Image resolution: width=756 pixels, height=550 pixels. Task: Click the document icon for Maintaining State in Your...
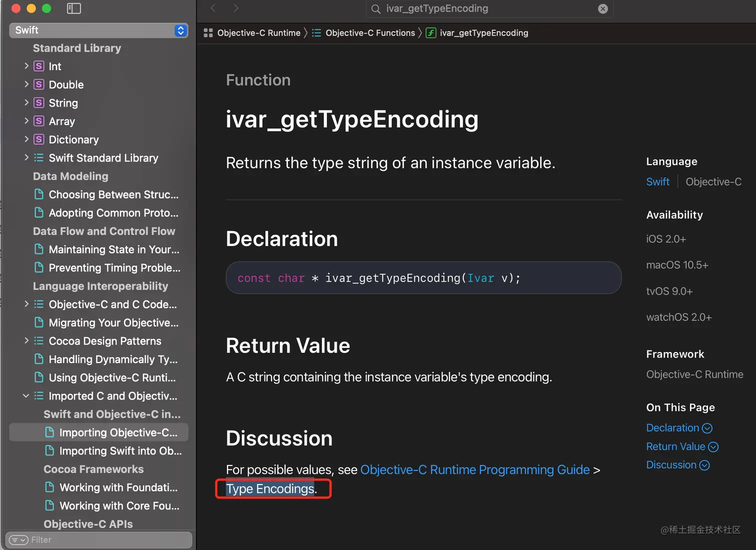pos(38,249)
